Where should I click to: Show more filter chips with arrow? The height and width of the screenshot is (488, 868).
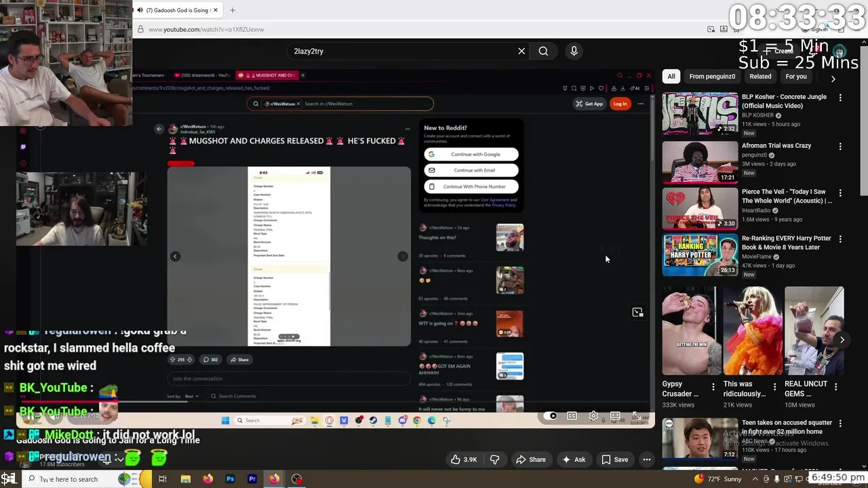coord(833,78)
